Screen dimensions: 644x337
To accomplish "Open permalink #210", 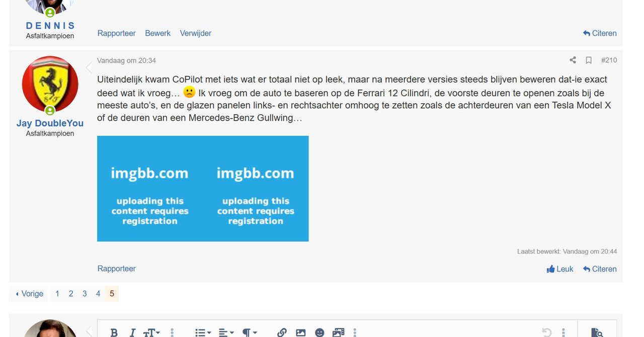I will tap(609, 60).
